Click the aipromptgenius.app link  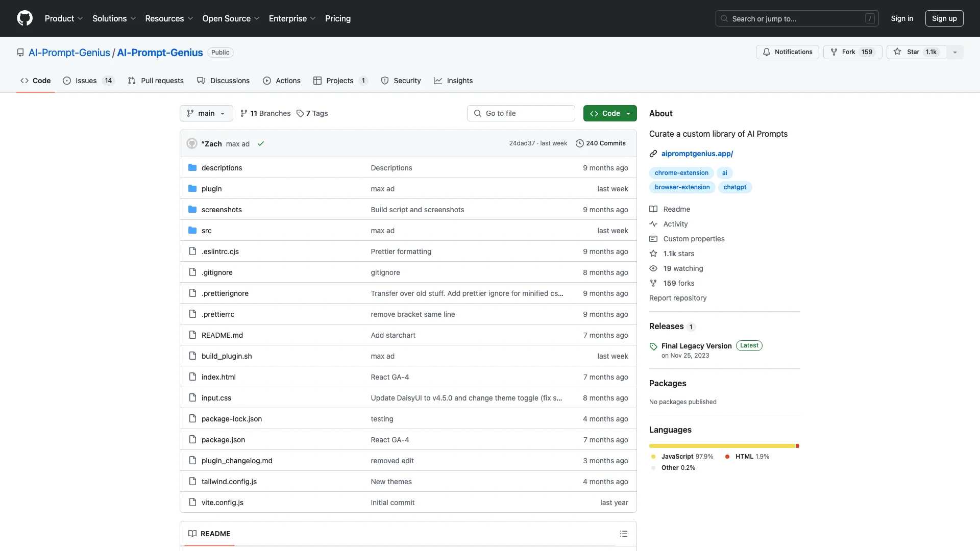point(697,154)
